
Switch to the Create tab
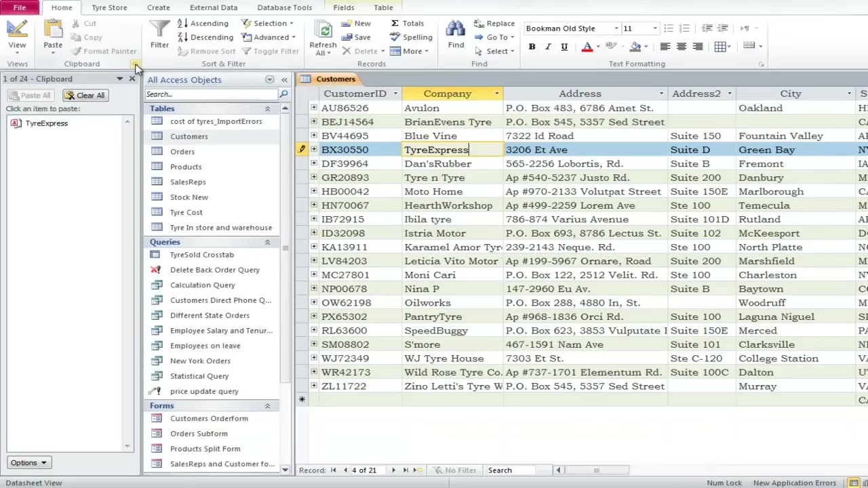click(x=158, y=7)
